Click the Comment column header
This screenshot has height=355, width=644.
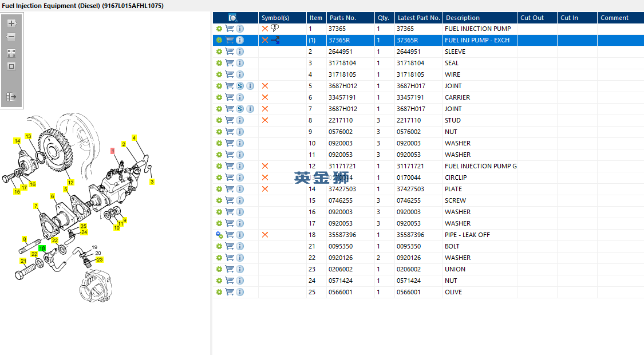[621, 18]
